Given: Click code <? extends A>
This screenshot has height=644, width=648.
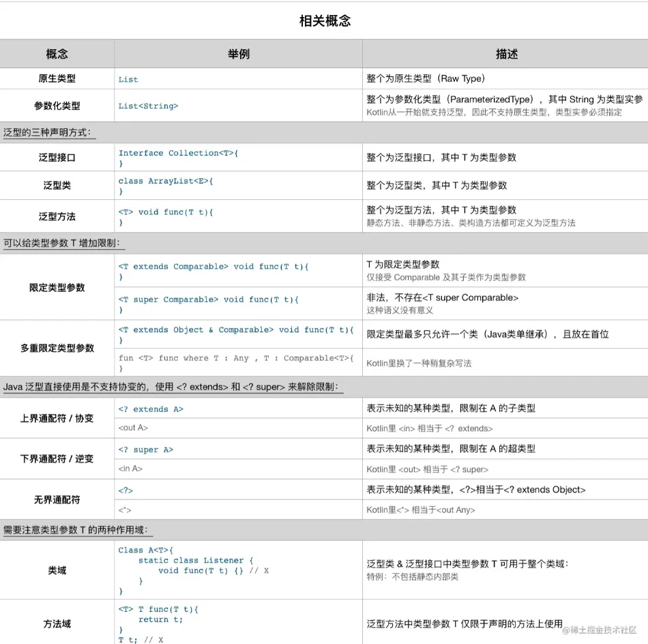Looking at the screenshot, I should (x=151, y=409).
